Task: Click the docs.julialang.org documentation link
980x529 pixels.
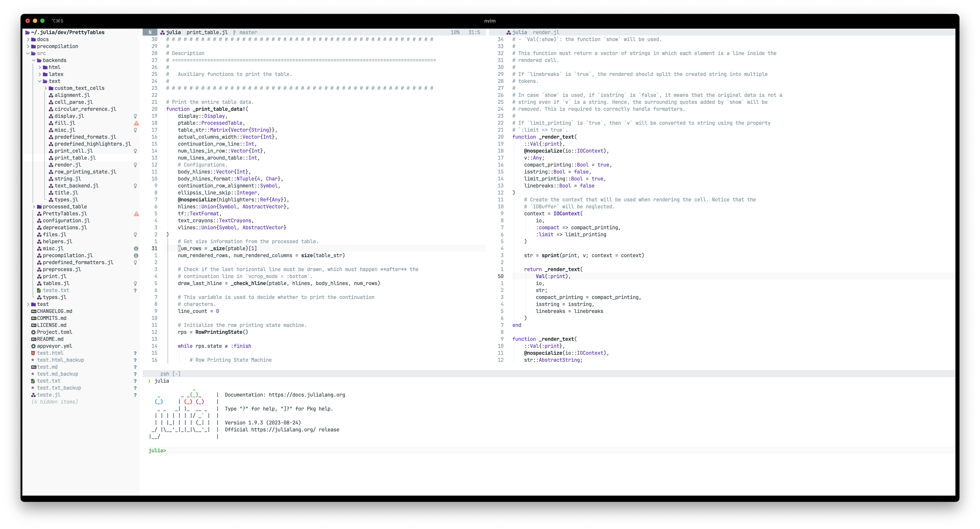Action: (307, 395)
